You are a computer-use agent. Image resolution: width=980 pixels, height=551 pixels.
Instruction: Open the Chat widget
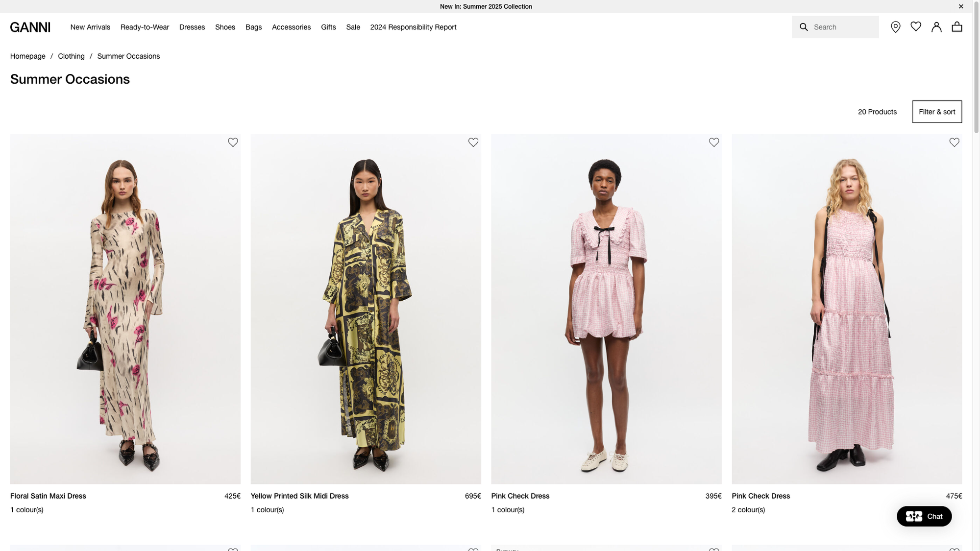924,516
